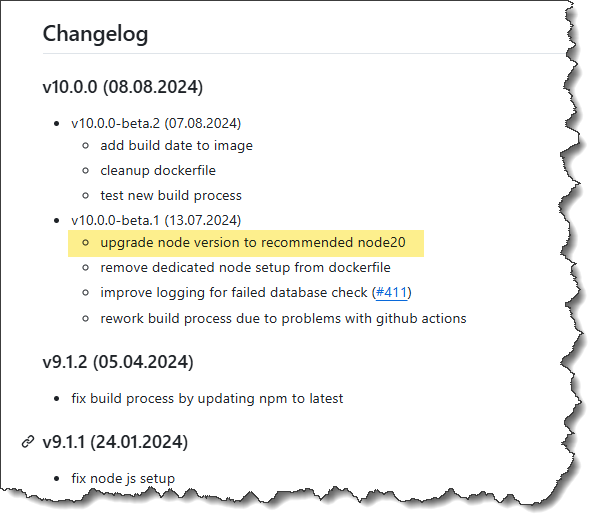Select "fix build process by updating npm" item
Viewport: 604px width, 529px height.
tap(207, 398)
